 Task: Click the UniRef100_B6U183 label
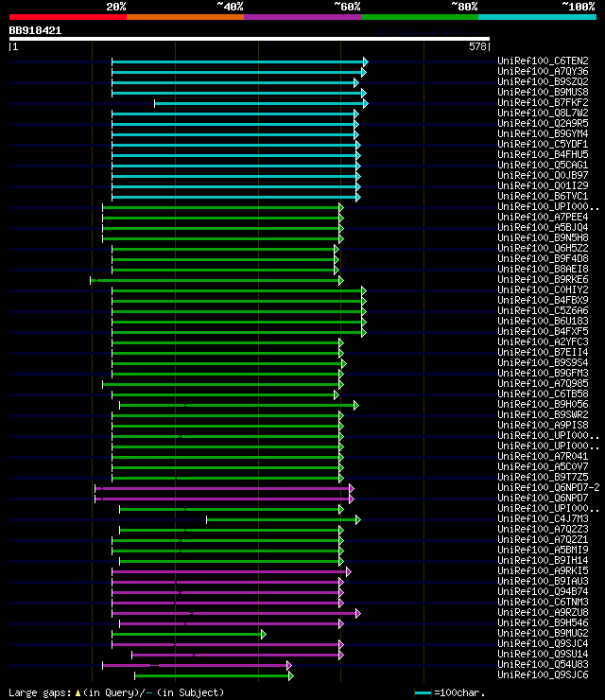tap(543, 321)
